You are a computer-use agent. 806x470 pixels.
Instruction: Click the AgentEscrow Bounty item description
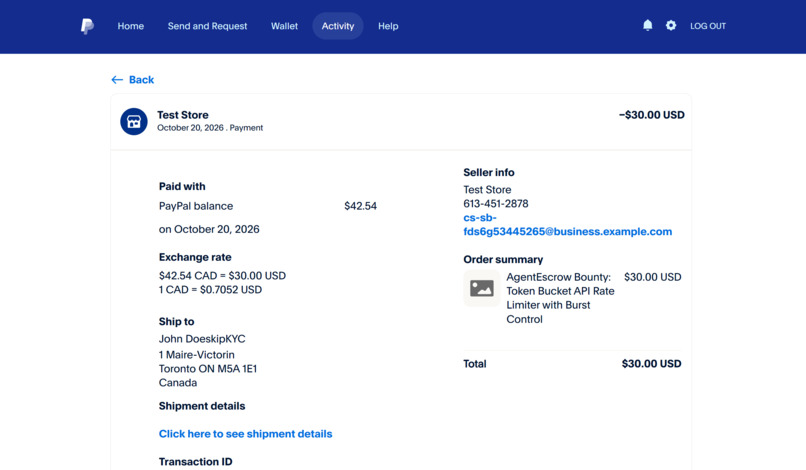(560, 298)
